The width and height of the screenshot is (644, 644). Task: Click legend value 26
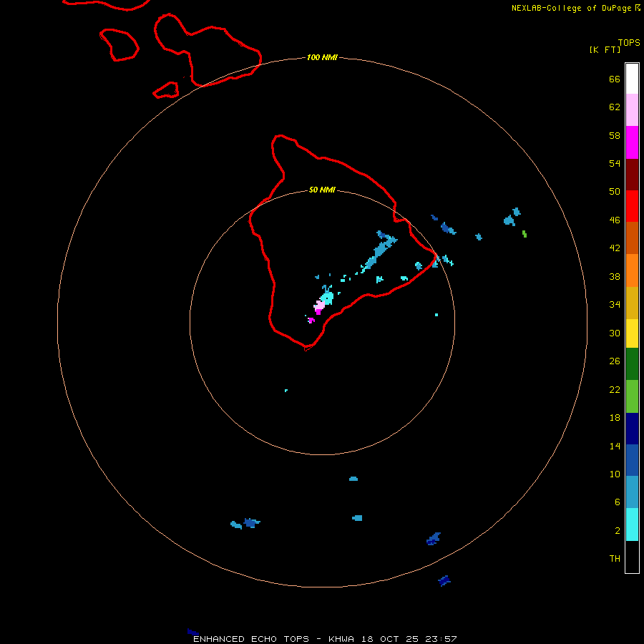615,361
